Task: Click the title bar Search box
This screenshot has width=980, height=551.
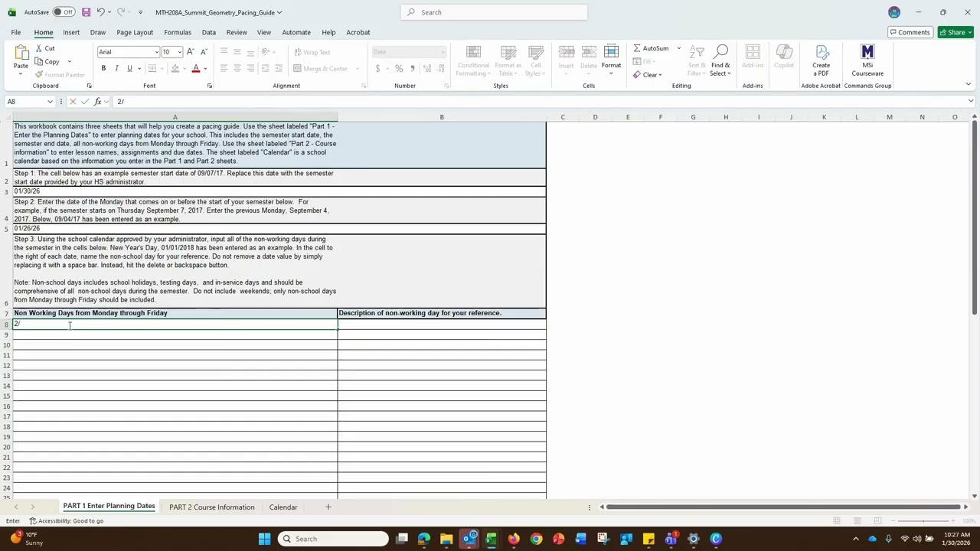Action: (x=494, y=12)
